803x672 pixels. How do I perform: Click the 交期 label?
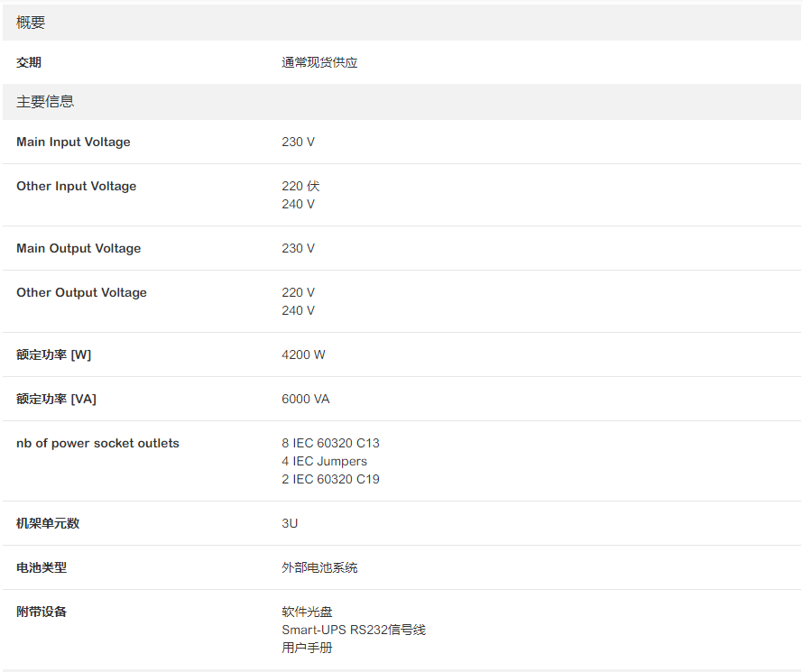(x=29, y=62)
